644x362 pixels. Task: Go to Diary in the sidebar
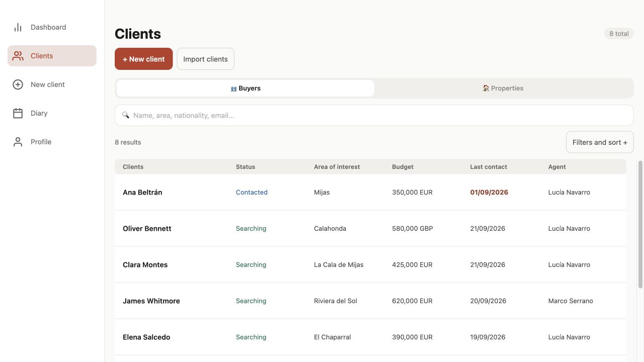pyautogui.click(x=52, y=113)
